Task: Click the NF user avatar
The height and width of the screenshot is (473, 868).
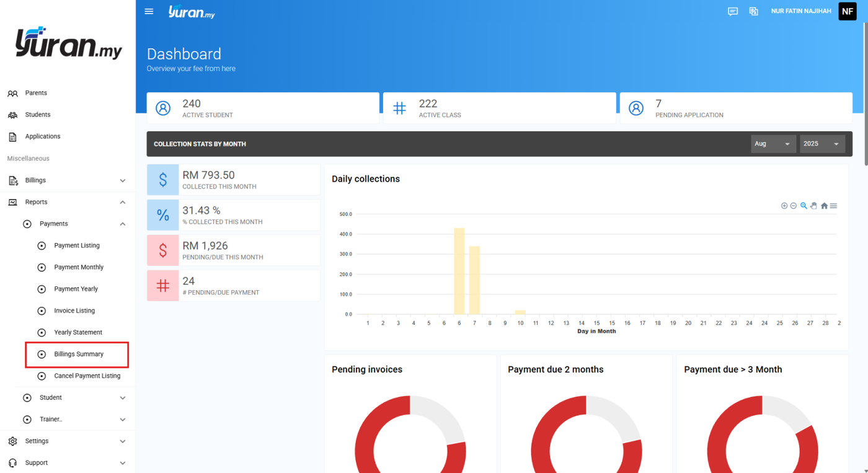Action: pyautogui.click(x=848, y=11)
